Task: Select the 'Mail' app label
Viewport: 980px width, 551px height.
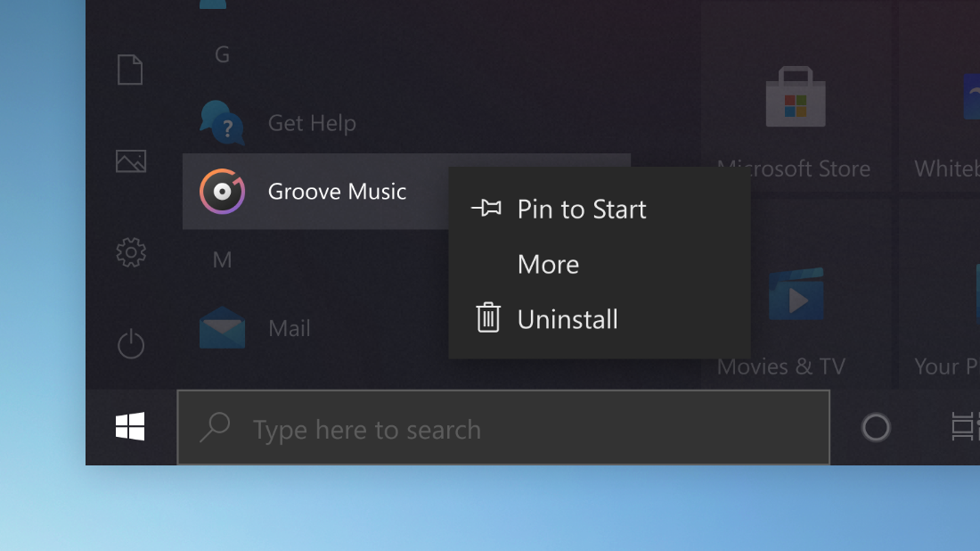Action: click(x=289, y=328)
